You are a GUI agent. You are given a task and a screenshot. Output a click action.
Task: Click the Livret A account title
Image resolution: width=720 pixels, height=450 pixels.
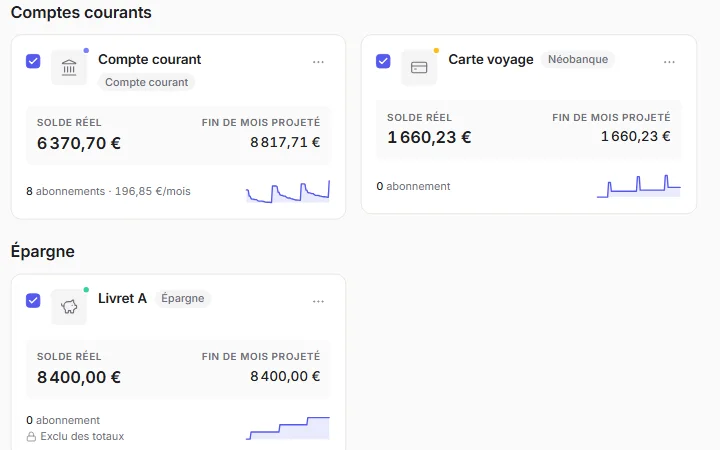pyautogui.click(x=122, y=298)
